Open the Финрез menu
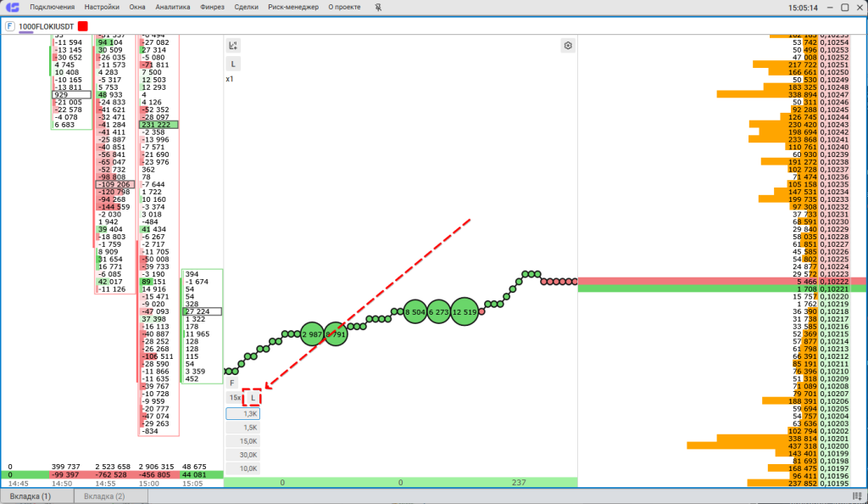The image size is (868, 504). 213,7
